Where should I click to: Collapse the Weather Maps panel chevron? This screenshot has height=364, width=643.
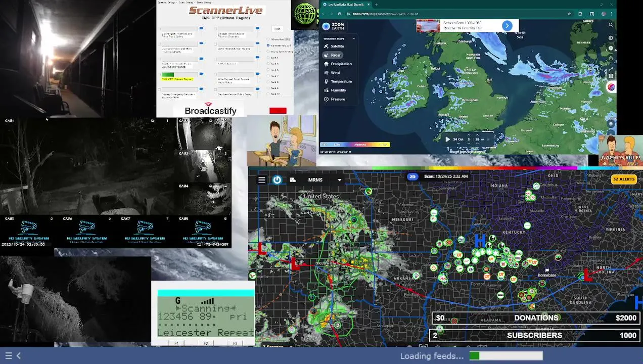pos(353,38)
